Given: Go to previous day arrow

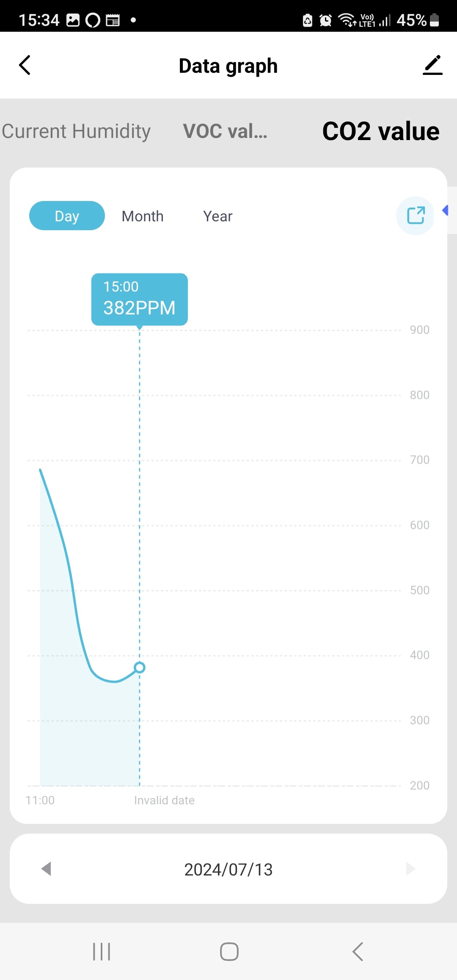Looking at the screenshot, I should 47,869.
